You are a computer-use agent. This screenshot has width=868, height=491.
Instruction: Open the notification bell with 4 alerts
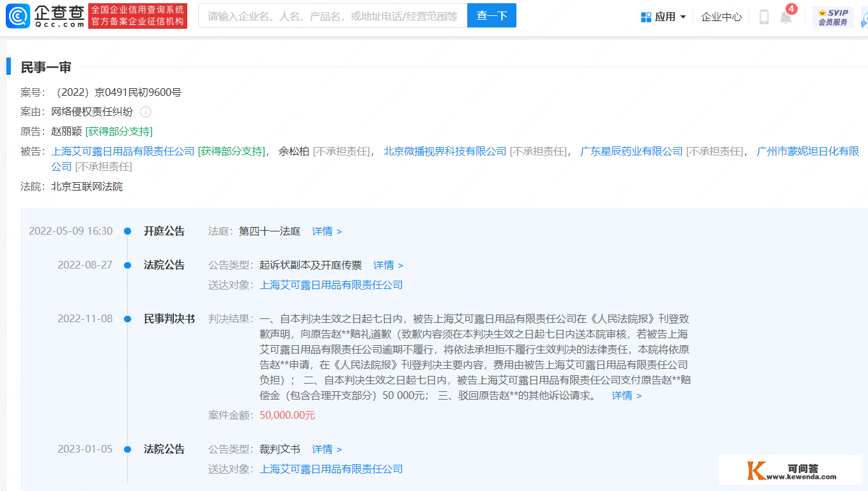click(786, 17)
